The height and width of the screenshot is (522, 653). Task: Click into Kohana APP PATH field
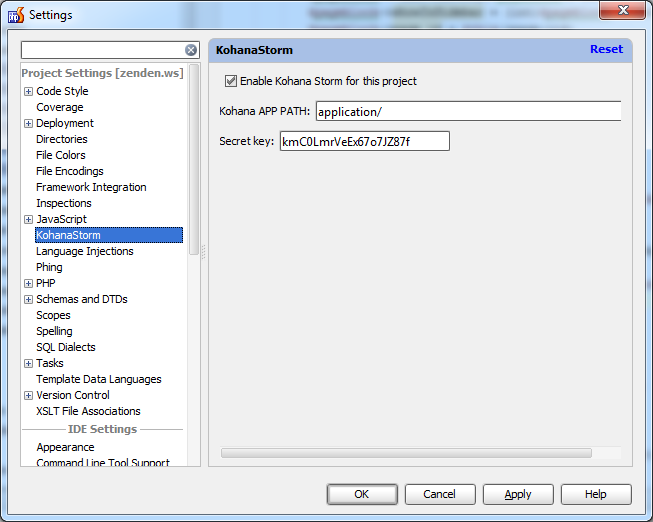[x=468, y=111]
